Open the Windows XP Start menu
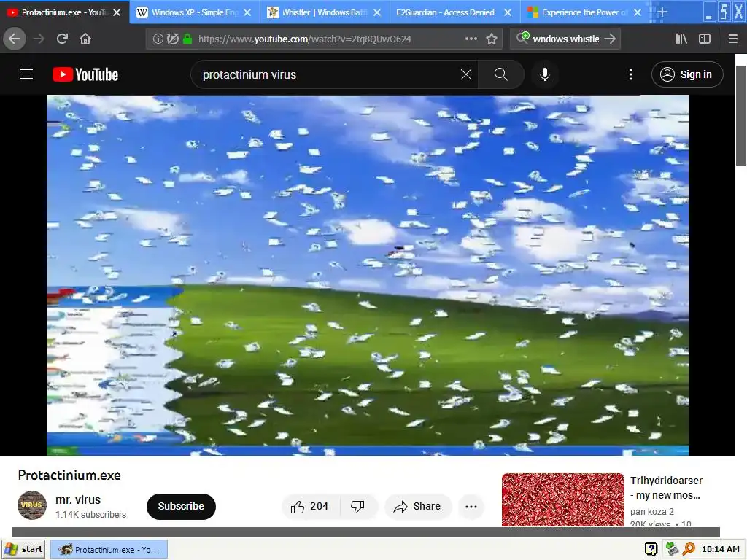This screenshot has height=560, width=747. (x=23, y=549)
